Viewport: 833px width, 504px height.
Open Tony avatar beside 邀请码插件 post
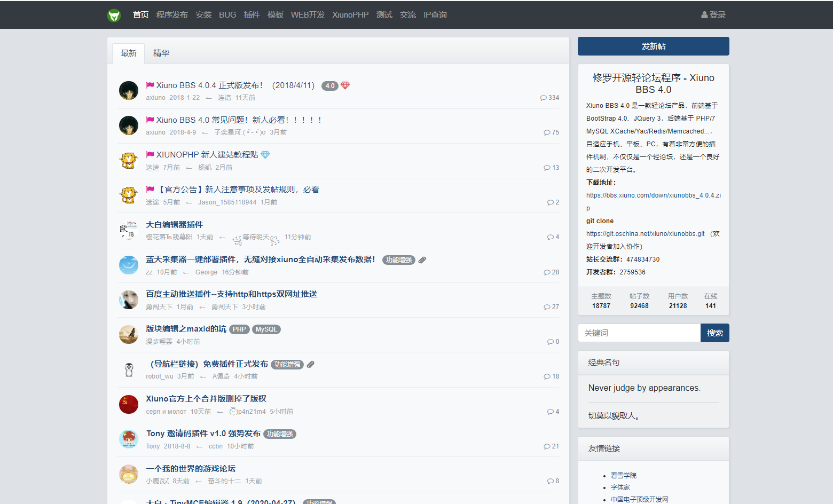tap(129, 439)
